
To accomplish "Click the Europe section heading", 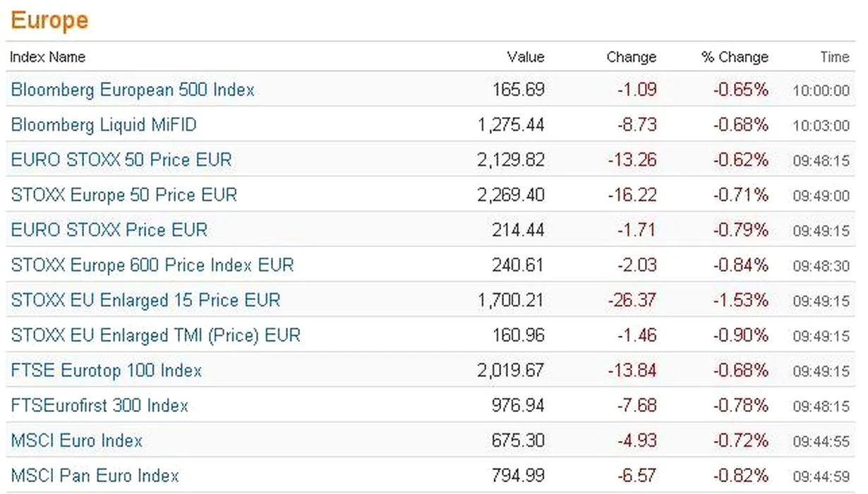I will coord(49,20).
